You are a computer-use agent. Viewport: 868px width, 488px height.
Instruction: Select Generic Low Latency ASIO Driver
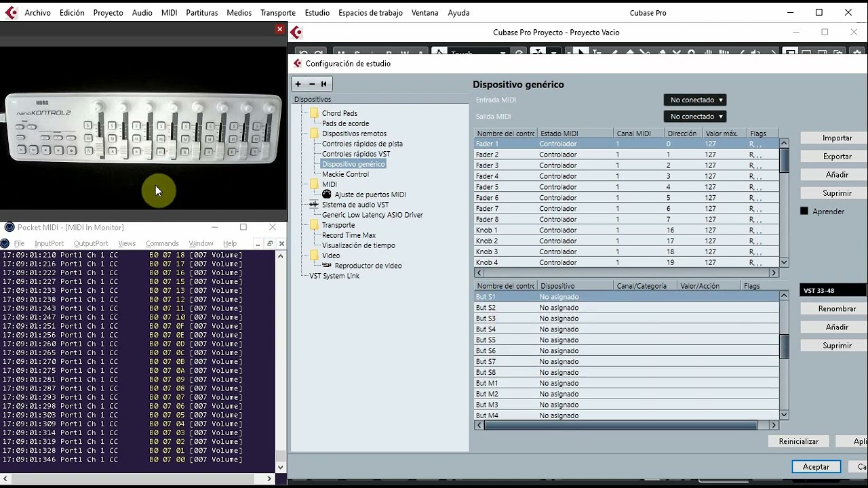(x=372, y=215)
